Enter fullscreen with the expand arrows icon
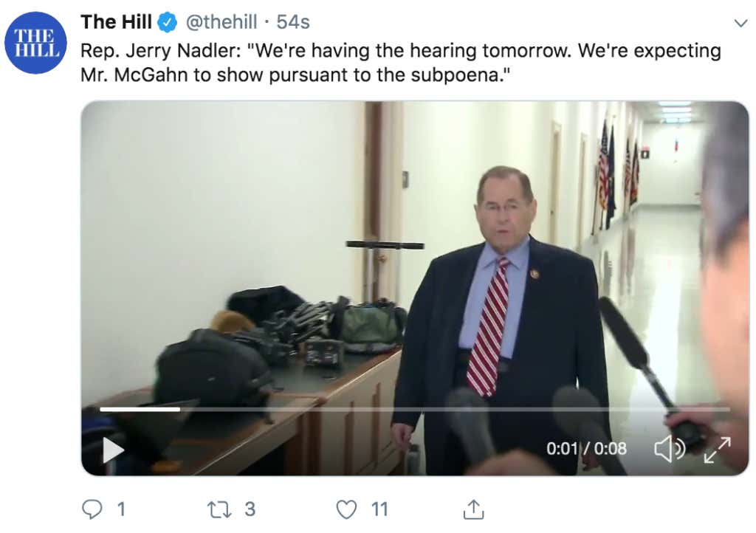 pyautogui.click(x=718, y=450)
